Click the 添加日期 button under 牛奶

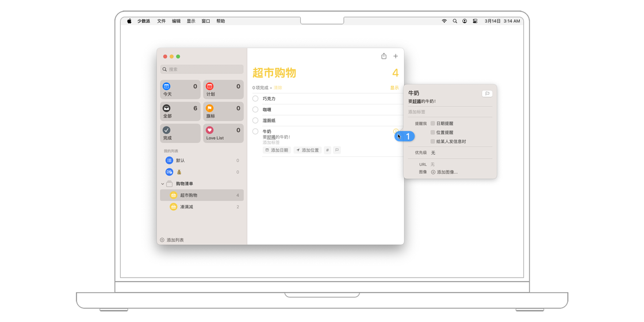[x=277, y=150]
